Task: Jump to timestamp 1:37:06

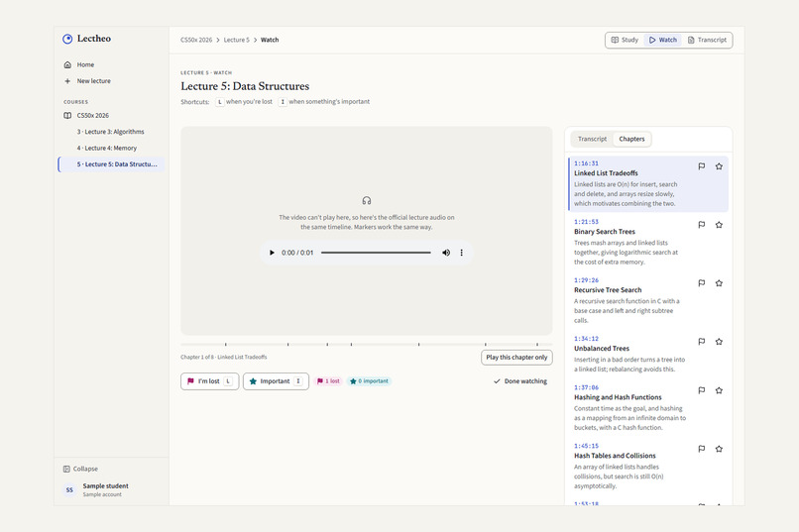Action: pyautogui.click(x=586, y=387)
